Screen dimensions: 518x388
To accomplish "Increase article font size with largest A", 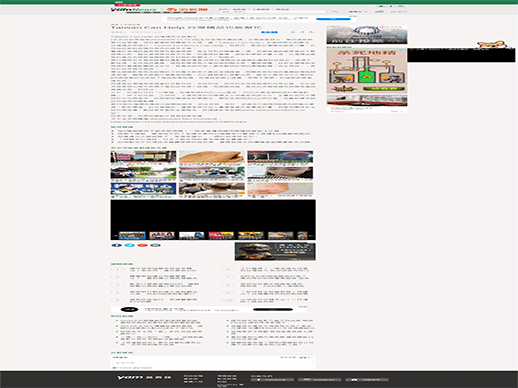I will tap(311, 32).
